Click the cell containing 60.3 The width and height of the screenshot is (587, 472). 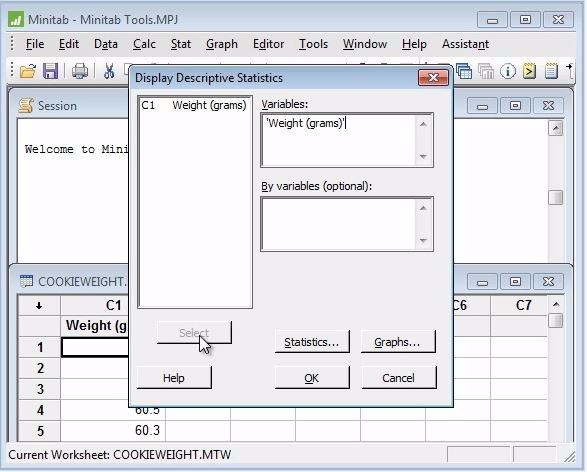(x=113, y=430)
